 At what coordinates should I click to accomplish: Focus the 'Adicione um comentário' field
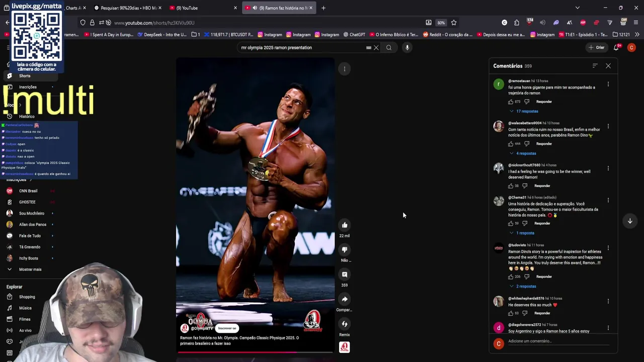click(x=558, y=341)
